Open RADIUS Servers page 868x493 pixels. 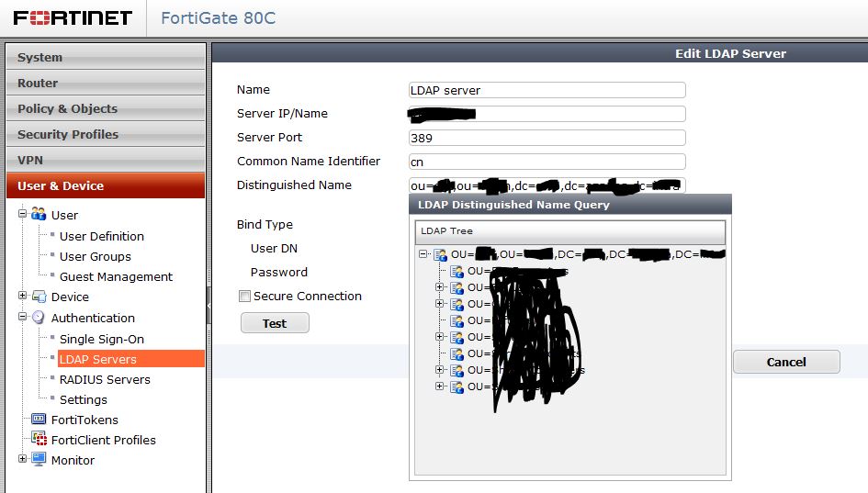tap(106, 379)
